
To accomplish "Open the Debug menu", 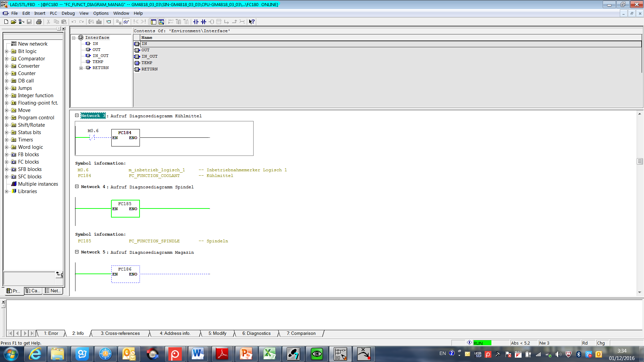I will pyautogui.click(x=68, y=13).
